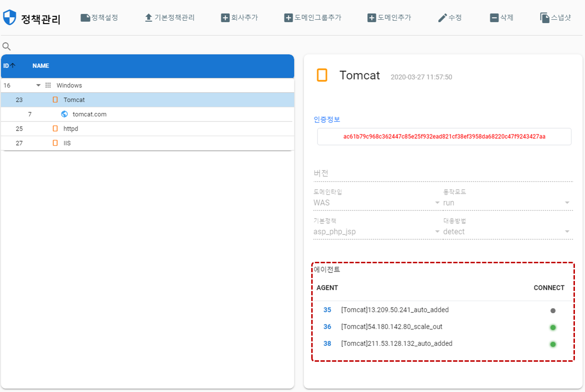Click green connect status dot for agent 36
The height and width of the screenshot is (392, 585).
[553, 328]
